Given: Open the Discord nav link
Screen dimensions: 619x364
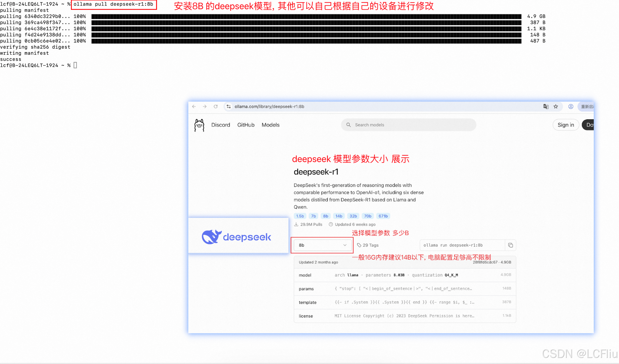Looking at the screenshot, I should pos(221,125).
